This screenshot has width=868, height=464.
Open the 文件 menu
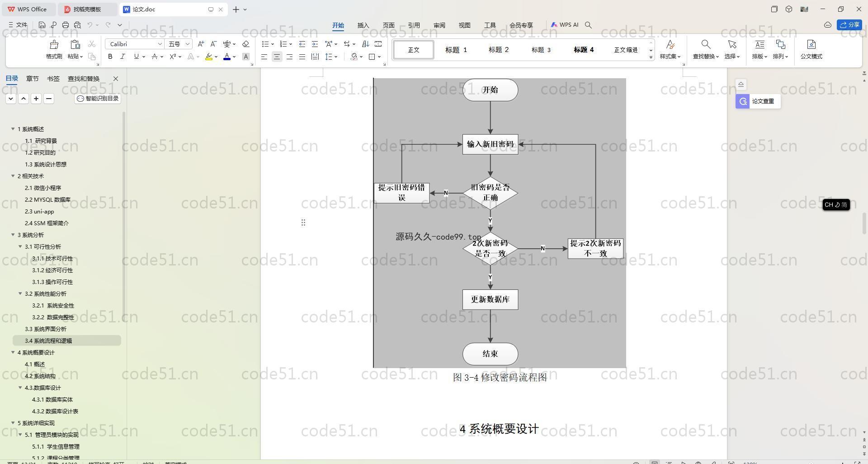pos(18,25)
